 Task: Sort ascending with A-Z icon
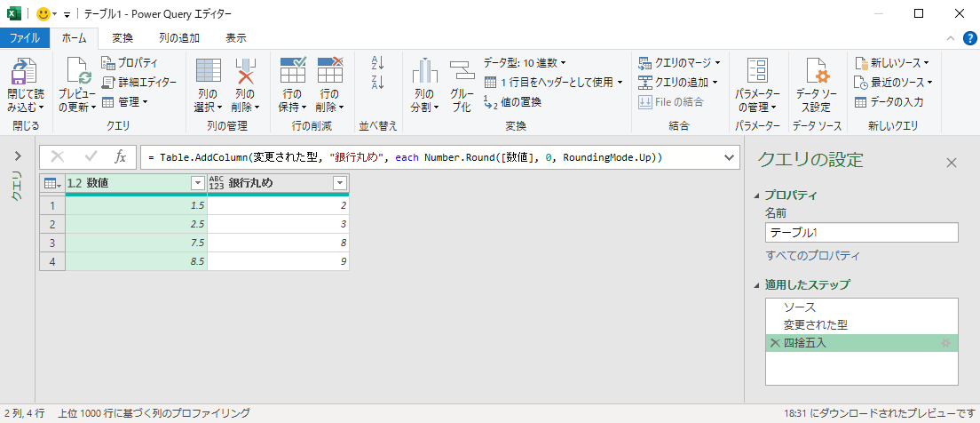377,62
